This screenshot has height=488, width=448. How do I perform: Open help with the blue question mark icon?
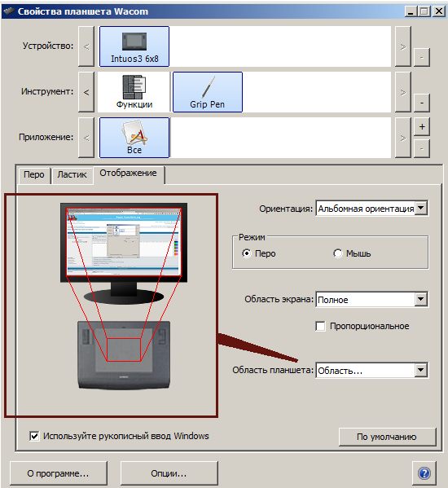point(424,473)
